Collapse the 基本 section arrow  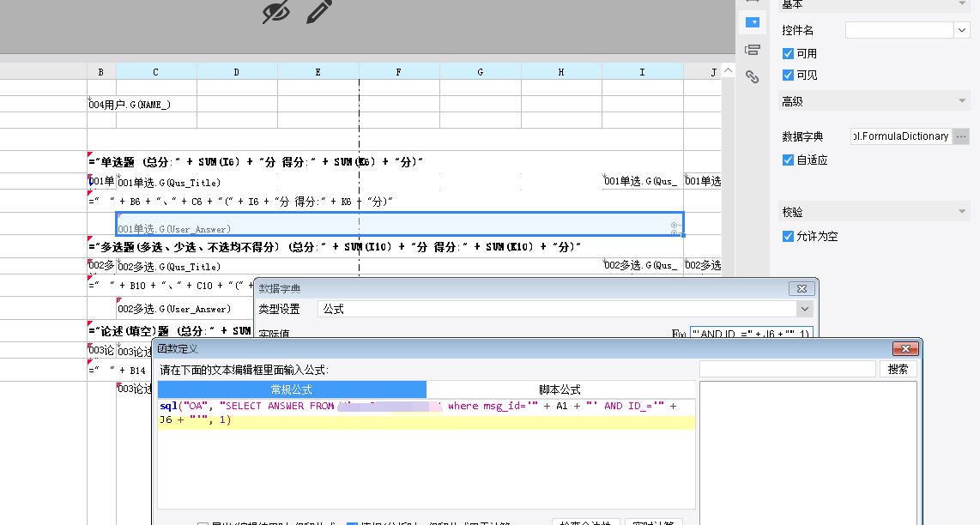[962, 3]
